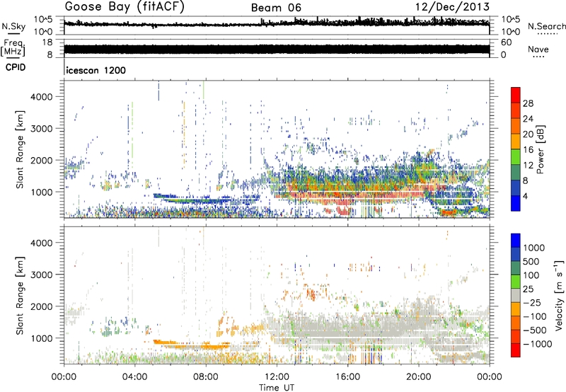
Task: Click the gray segment of velocity colorbar
Action: click(x=516, y=295)
